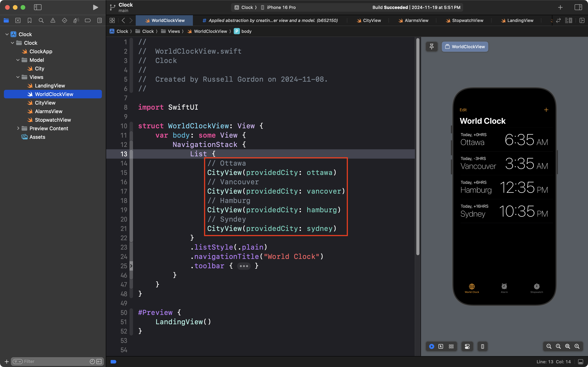Click the preview variants grid icon
This screenshot has width=588, height=367.
(451, 346)
